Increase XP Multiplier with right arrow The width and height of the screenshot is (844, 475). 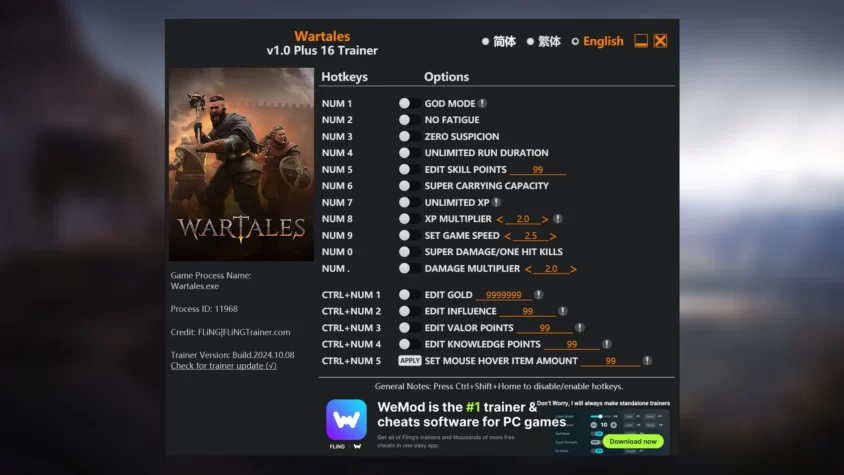(545, 219)
